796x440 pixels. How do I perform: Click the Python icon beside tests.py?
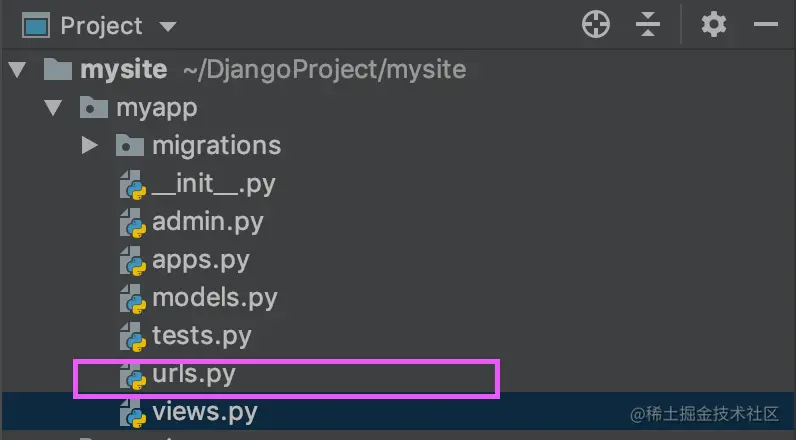pyautogui.click(x=133, y=337)
